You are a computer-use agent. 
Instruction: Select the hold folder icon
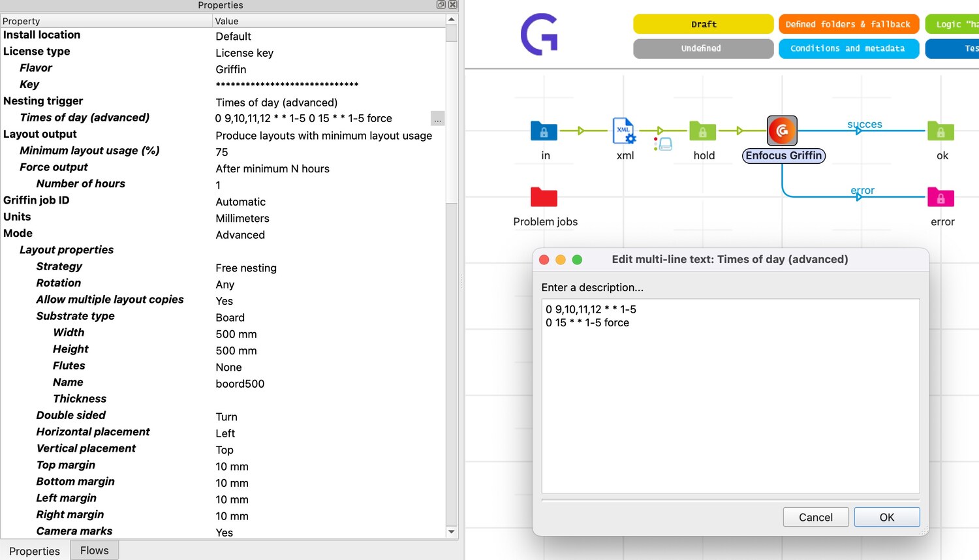click(703, 131)
